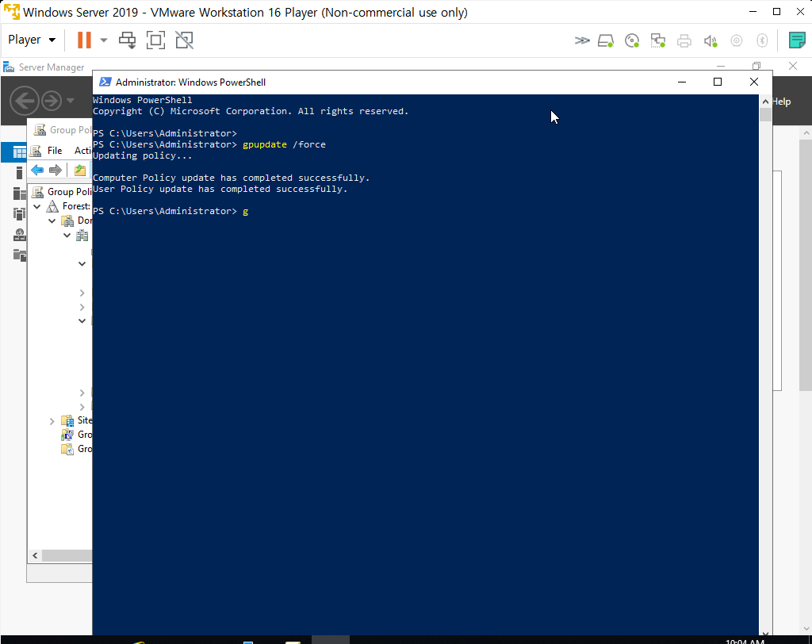812x644 pixels.
Task: Collapse the Forest tree node
Action: (37, 206)
